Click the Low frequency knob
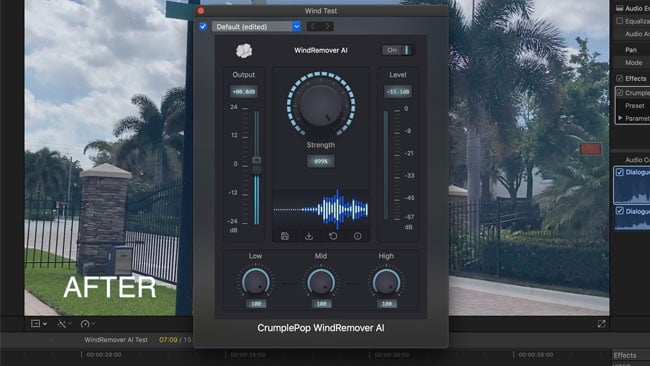650x366 pixels. [x=256, y=282]
